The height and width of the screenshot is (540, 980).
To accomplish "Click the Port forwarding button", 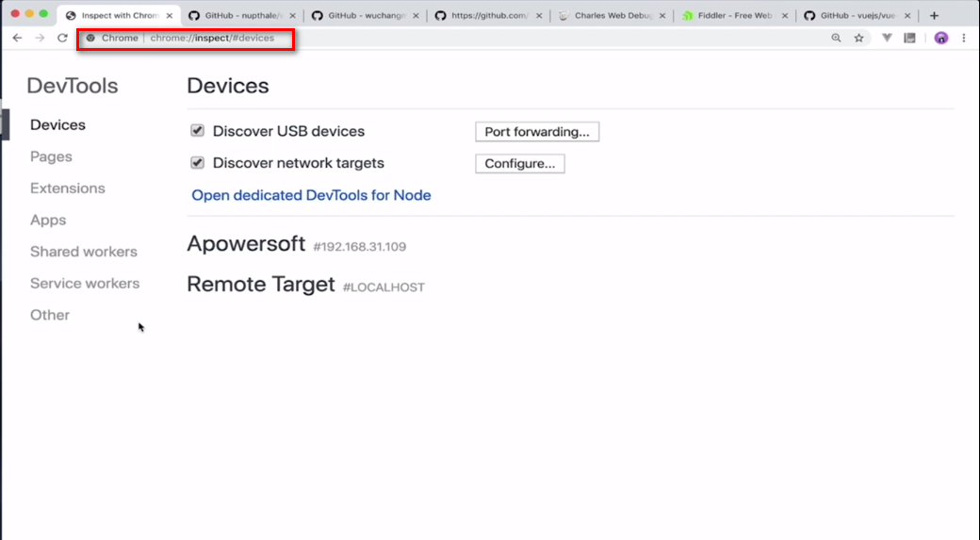I will pyautogui.click(x=537, y=132).
